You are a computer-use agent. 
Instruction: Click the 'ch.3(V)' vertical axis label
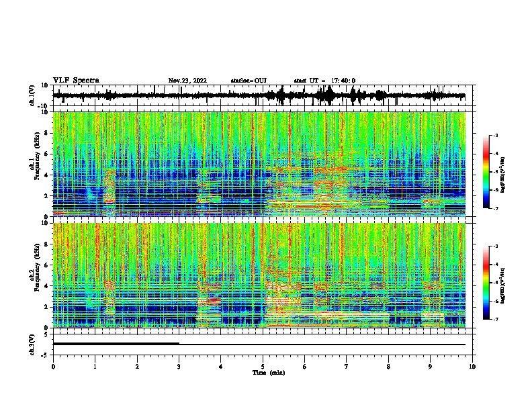coord(32,345)
